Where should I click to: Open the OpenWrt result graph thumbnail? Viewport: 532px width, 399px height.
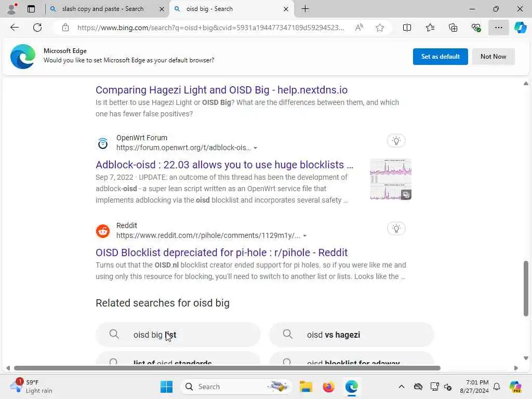tap(391, 179)
